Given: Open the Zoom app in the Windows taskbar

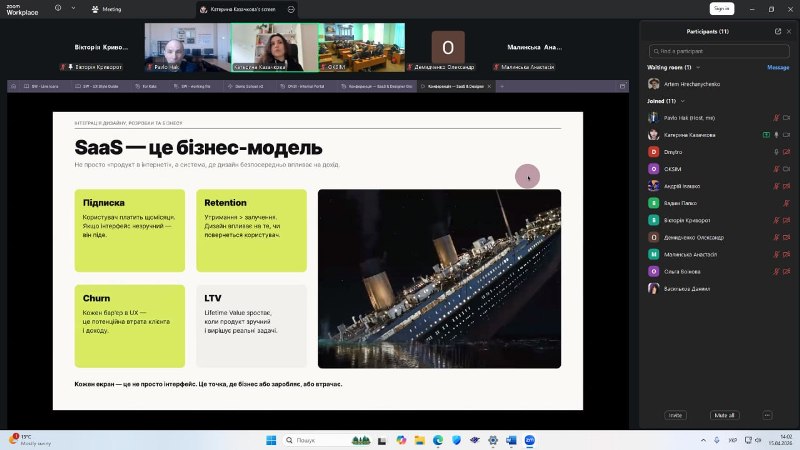Looking at the screenshot, I should pyautogui.click(x=530, y=440).
